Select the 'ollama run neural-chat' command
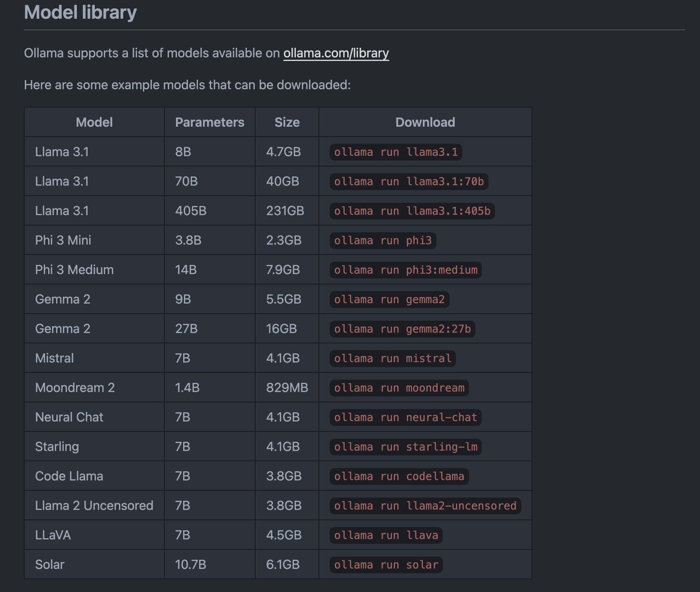 pos(406,418)
